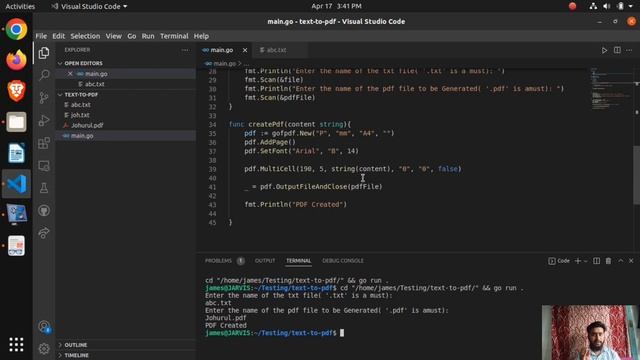Open the Selection menu
Screen dimensions: 640x360
point(85,36)
